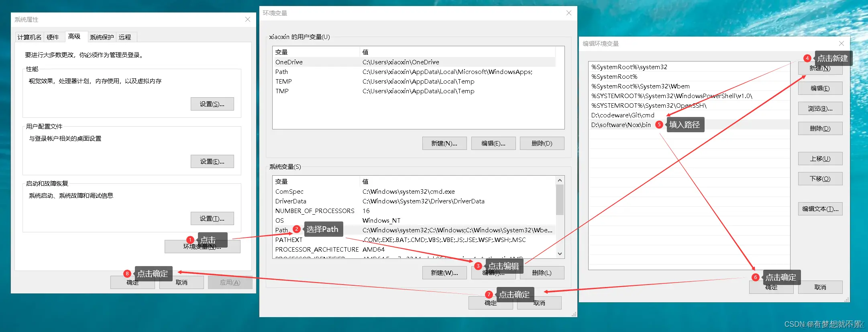Select OS system variable row

414,220
